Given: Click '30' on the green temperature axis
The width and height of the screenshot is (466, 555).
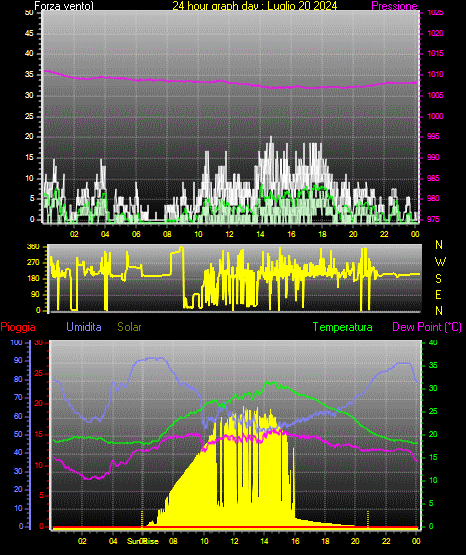Looking at the screenshot, I should click(433, 388).
